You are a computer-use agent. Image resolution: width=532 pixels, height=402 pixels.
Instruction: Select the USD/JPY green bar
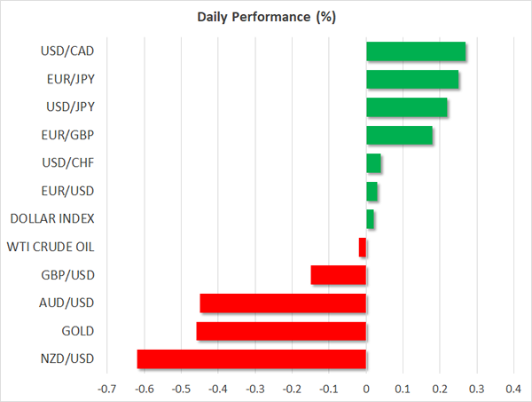click(407, 107)
